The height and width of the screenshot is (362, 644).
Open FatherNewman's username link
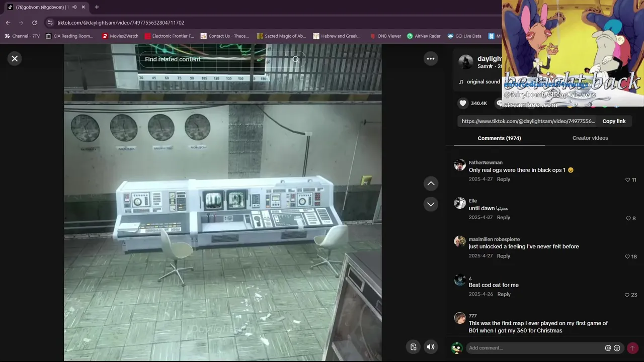coord(486,162)
